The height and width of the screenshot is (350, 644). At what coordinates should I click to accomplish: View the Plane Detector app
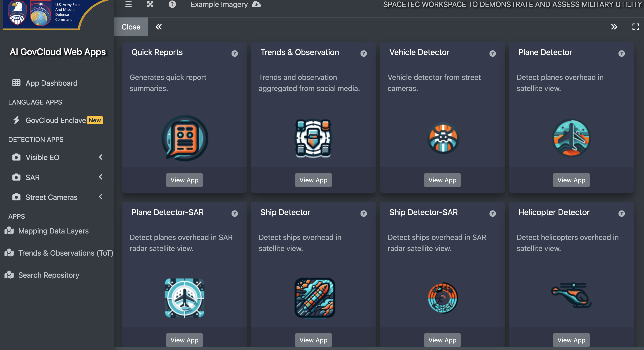click(x=571, y=180)
